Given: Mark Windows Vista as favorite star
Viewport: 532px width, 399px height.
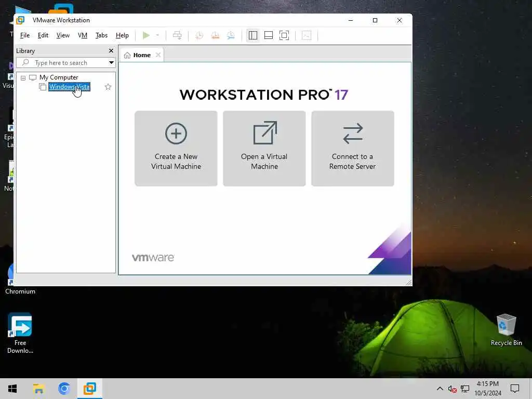Looking at the screenshot, I should [108, 87].
